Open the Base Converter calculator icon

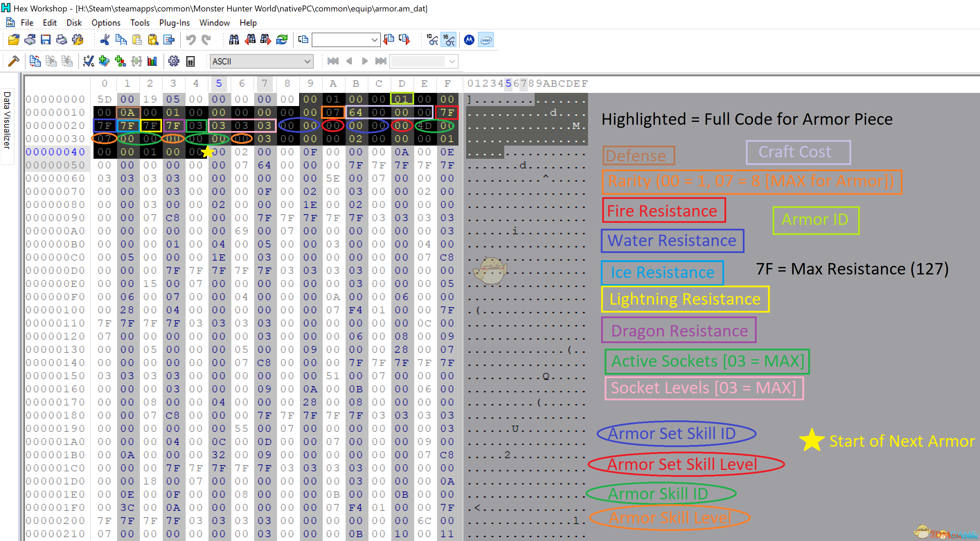(x=190, y=61)
